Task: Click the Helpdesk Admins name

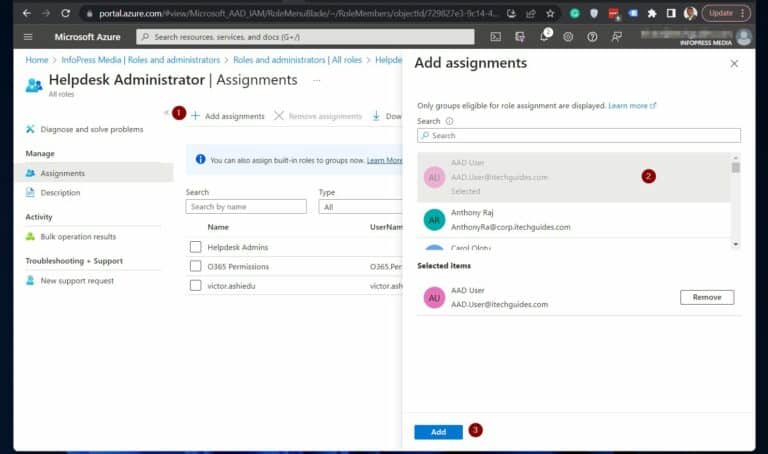Action: click(x=238, y=247)
